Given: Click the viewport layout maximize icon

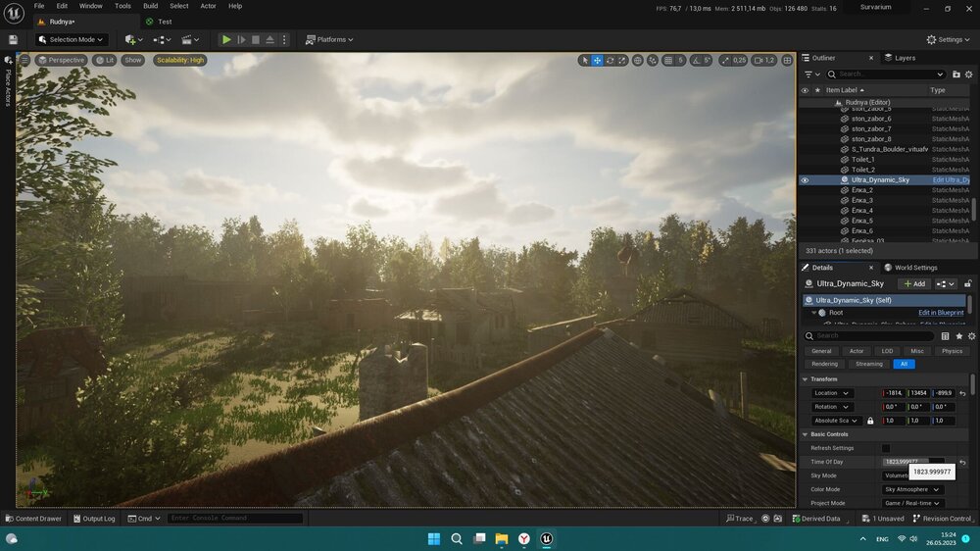Looking at the screenshot, I should (x=787, y=60).
